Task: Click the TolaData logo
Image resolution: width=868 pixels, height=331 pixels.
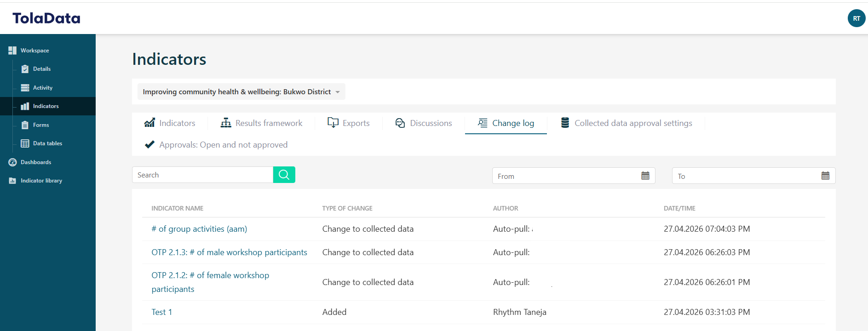Action: (46, 18)
